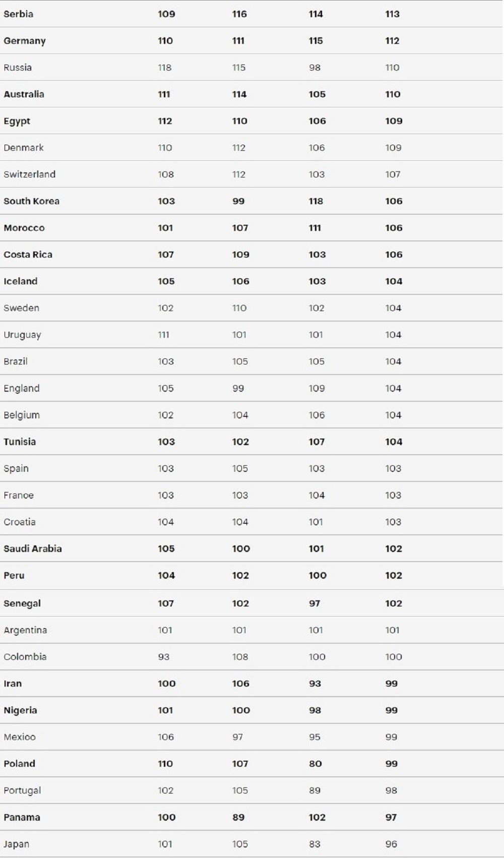504x858 pixels.
Task: Select the South Korea row label
Action: (31, 201)
